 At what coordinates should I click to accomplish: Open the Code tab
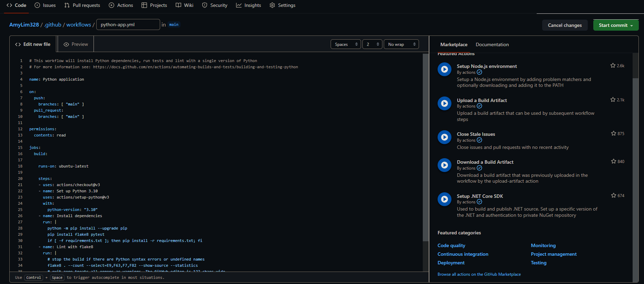[x=16, y=5]
